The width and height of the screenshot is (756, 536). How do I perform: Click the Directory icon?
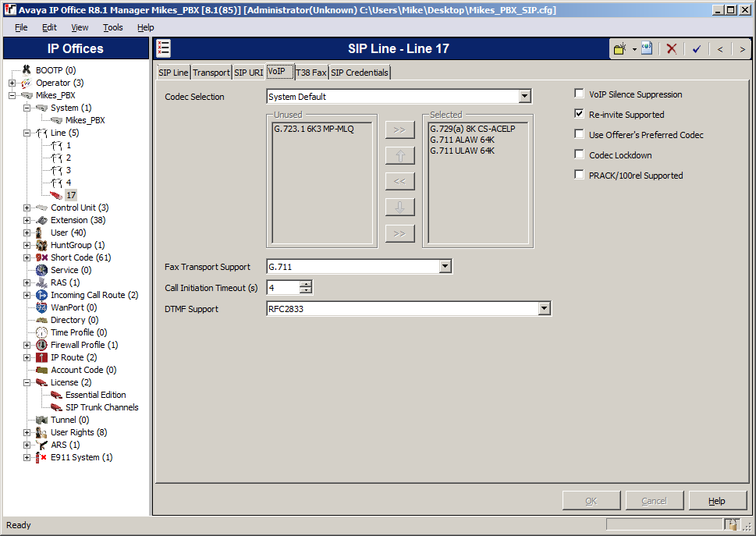pyautogui.click(x=41, y=320)
